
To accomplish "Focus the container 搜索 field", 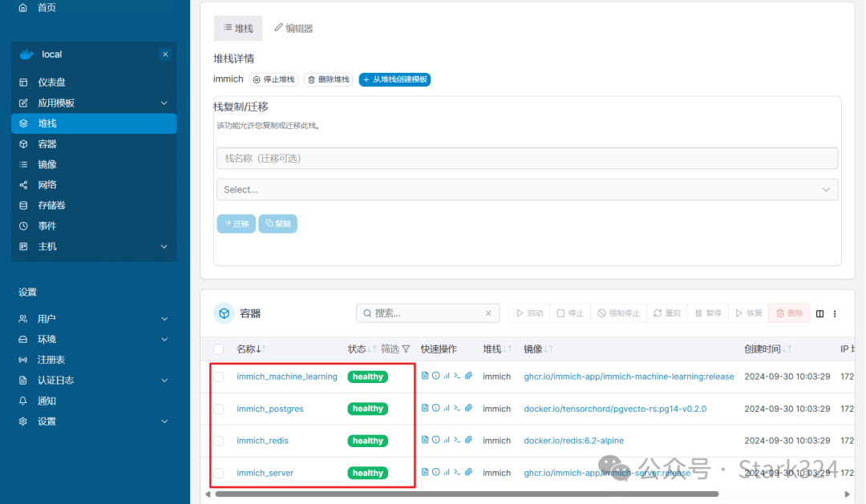I will click(x=428, y=313).
